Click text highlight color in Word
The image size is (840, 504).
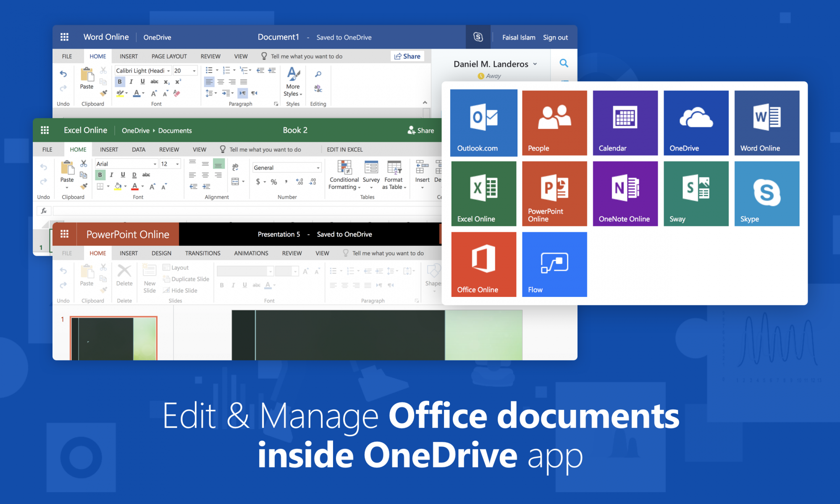(120, 93)
